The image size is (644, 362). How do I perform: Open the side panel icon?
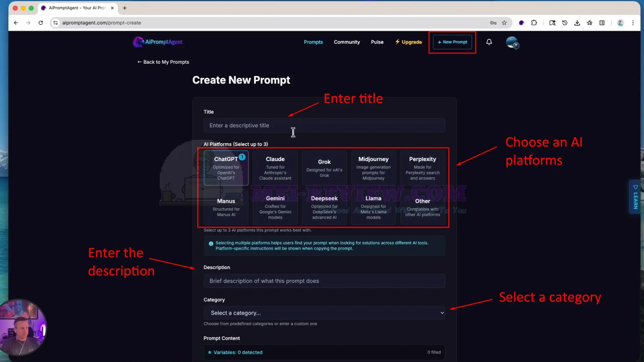[x=602, y=23]
